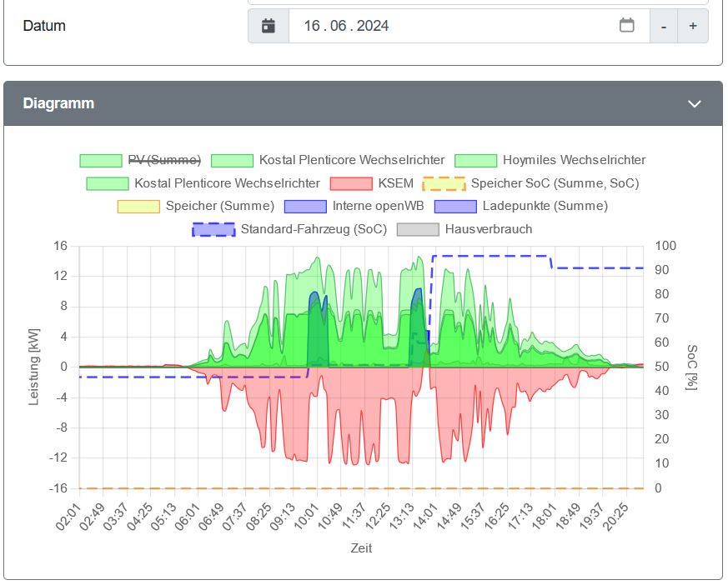Click the Diagramm panel title
Viewport: 728px width, 585px height.
pos(58,103)
